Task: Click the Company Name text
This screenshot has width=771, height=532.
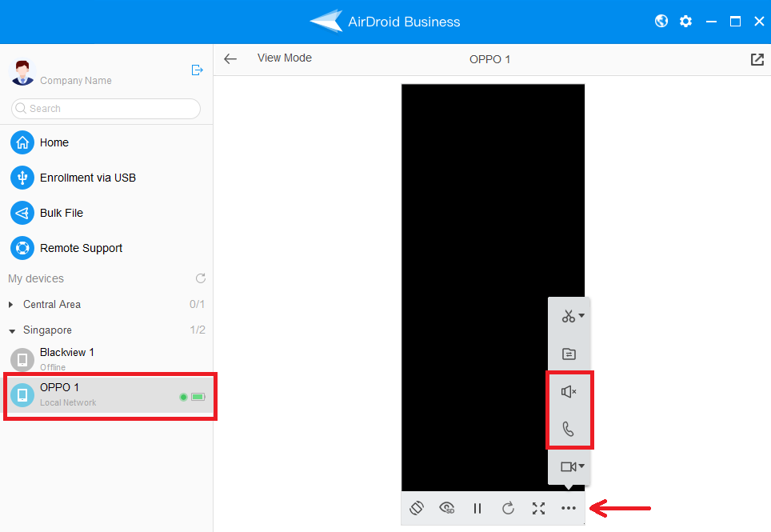Action: [x=76, y=81]
